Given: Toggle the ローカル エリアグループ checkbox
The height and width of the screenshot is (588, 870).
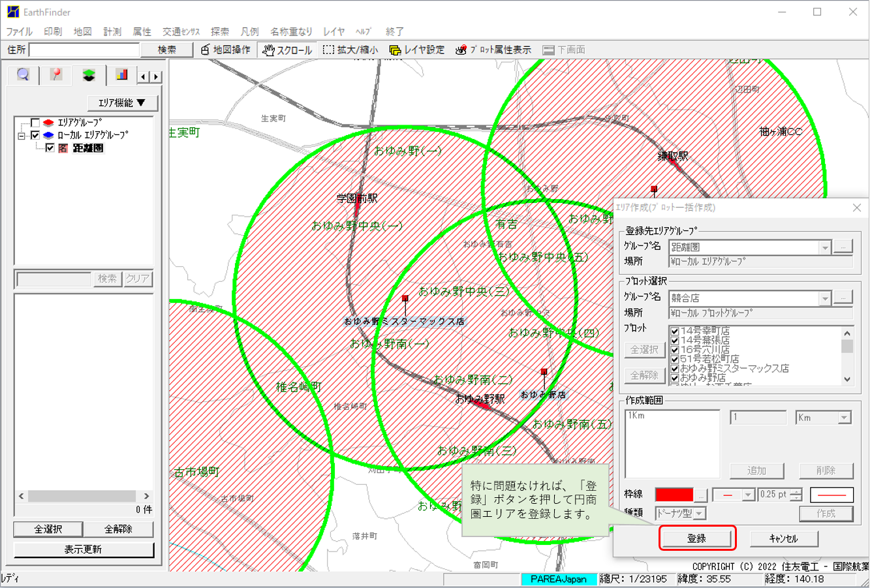Looking at the screenshot, I should [x=35, y=135].
